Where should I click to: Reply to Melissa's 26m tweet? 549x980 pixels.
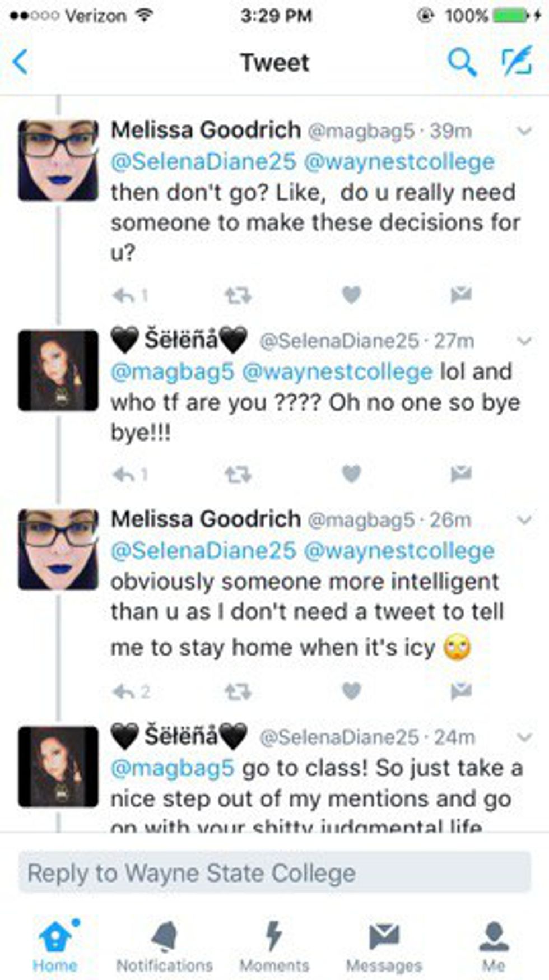(x=123, y=692)
